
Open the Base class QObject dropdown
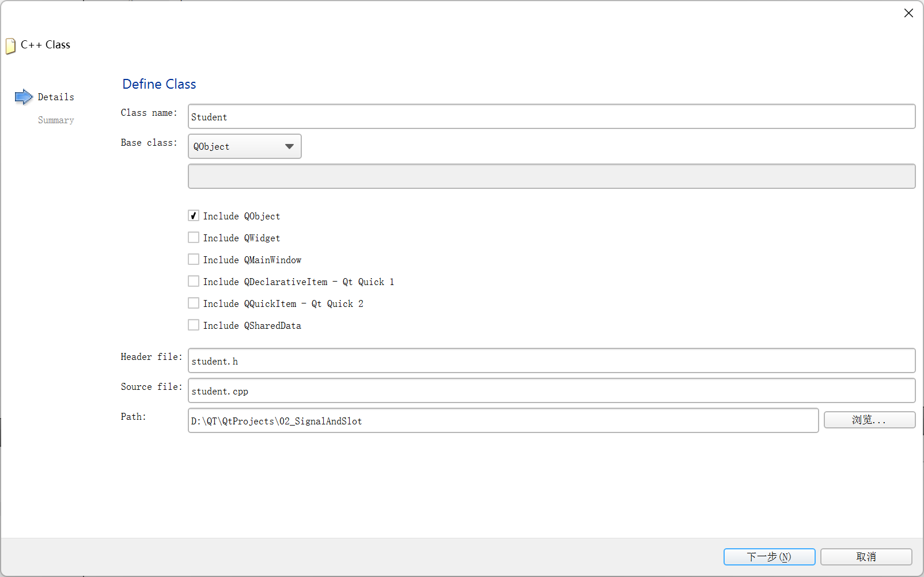245,146
